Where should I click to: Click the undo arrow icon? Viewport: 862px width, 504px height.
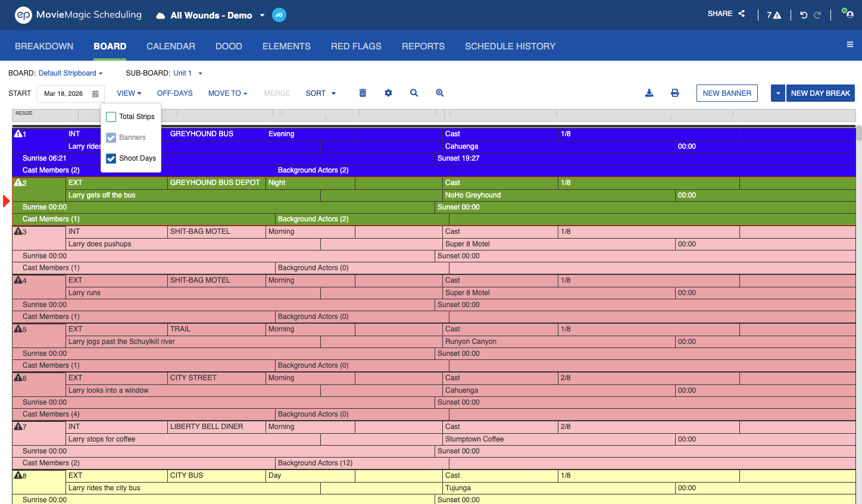point(804,15)
